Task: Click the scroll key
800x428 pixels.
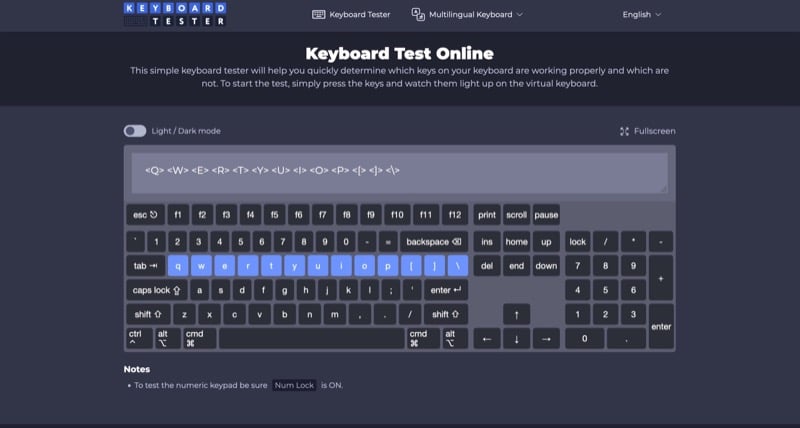Action: click(x=516, y=215)
